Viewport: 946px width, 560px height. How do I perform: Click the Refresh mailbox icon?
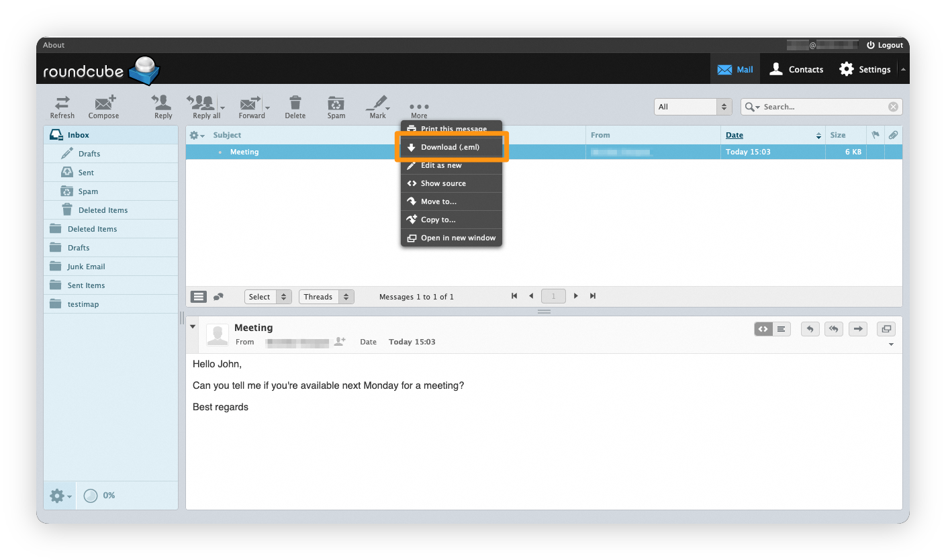pos(62,106)
